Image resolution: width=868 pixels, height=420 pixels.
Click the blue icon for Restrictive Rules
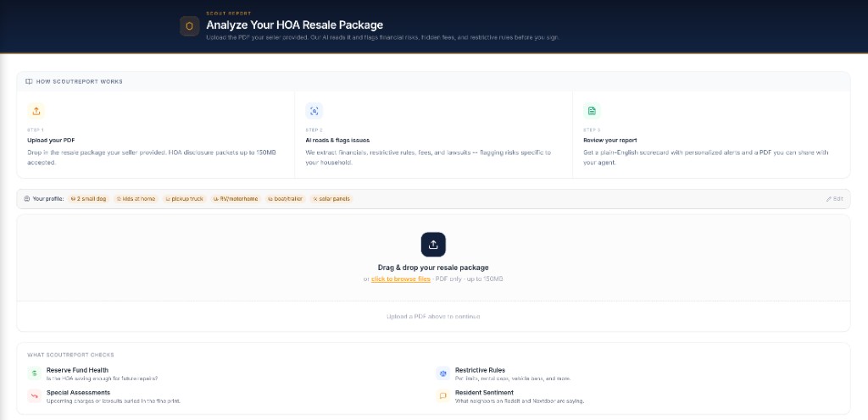pyautogui.click(x=442, y=373)
